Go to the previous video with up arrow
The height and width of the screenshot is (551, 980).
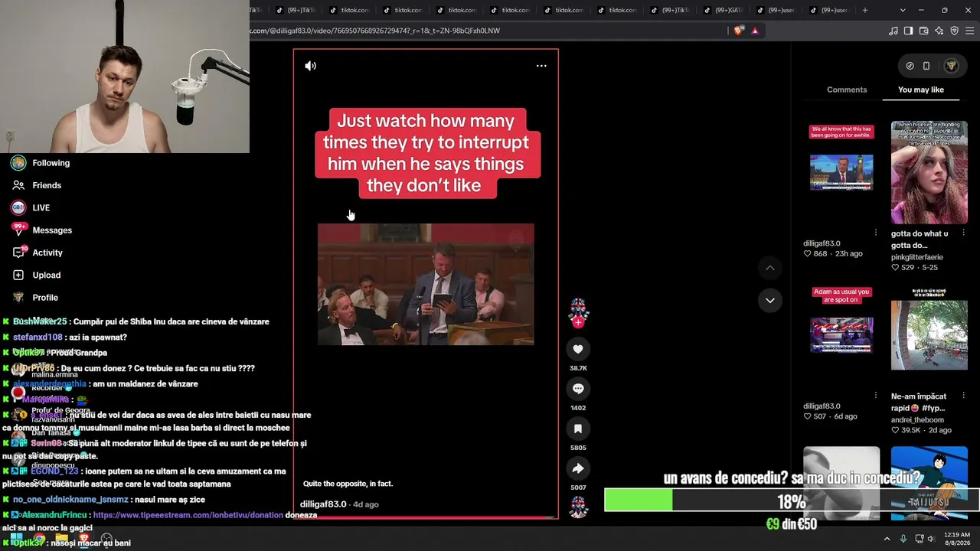(770, 268)
